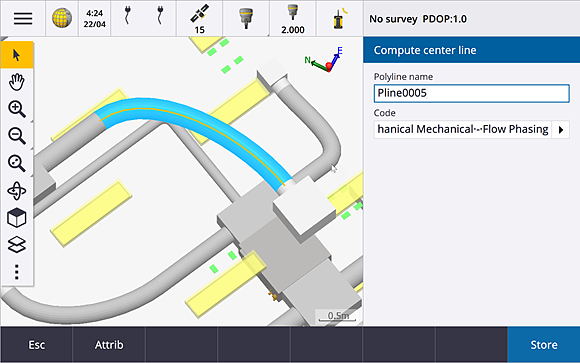Click the N/E axis orientation indicator
Image resolution: width=580 pixels, height=363 pixels.
[325, 59]
